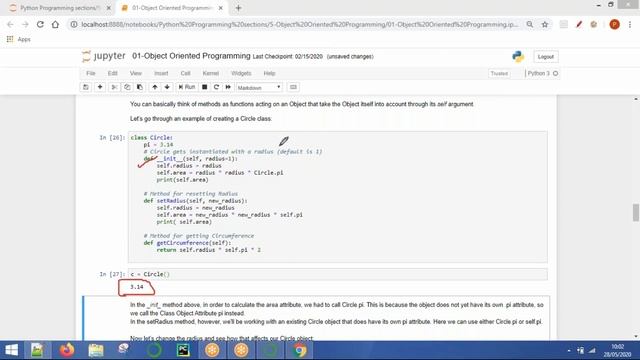Save and checkpoint the notebook
Image resolution: width=640 pixels, height=360 pixels.
tap(86, 87)
